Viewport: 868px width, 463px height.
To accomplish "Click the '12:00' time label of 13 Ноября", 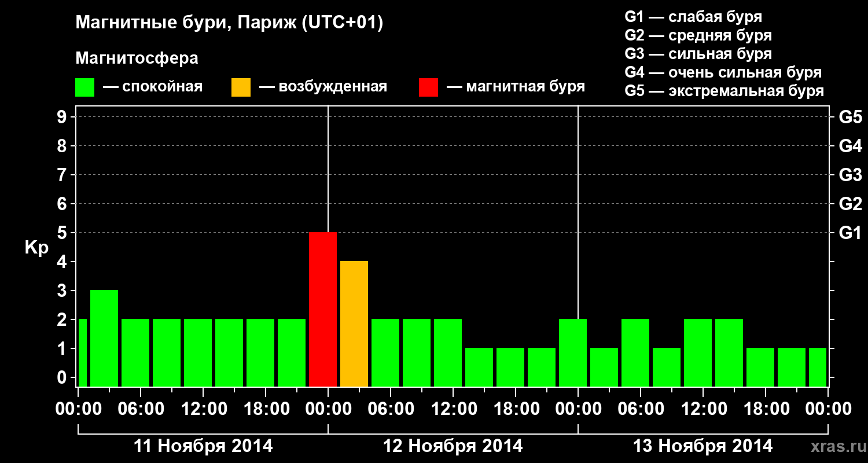I will click(703, 409).
